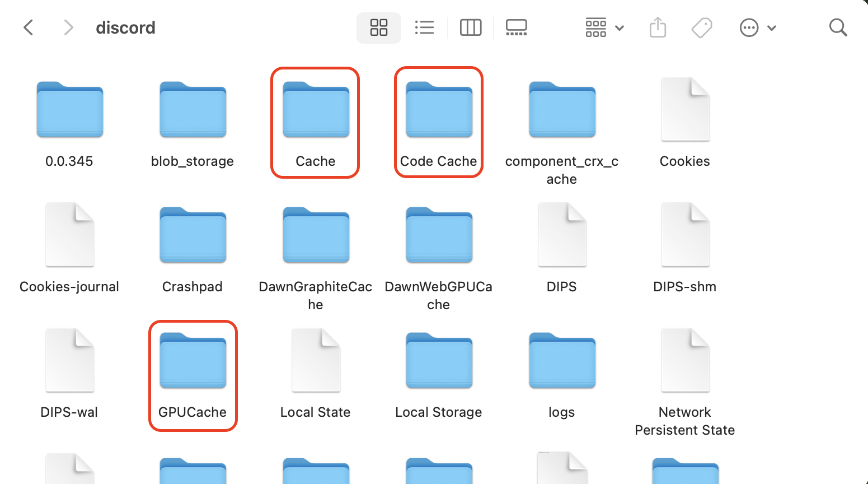This screenshot has height=484, width=868.
Task: Switch to list view
Action: tap(424, 27)
